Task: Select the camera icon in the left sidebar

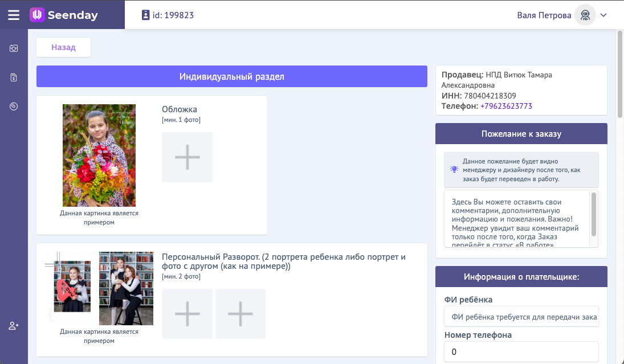Action: point(13,48)
